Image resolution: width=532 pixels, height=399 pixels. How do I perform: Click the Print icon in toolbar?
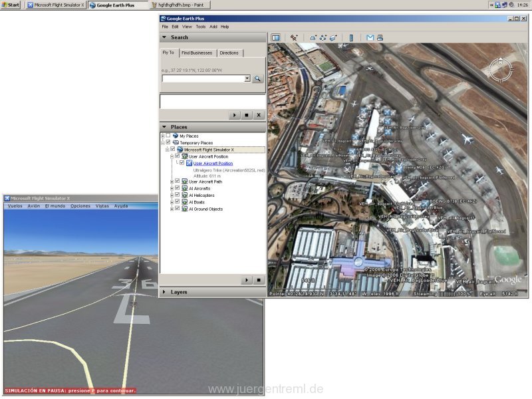tap(380, 38)
